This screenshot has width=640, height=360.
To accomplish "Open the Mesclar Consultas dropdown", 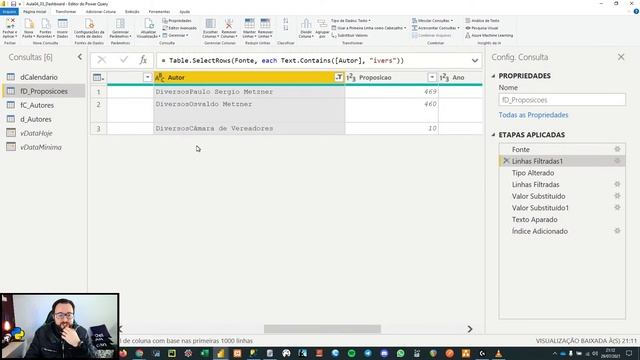I will [432, 20].
